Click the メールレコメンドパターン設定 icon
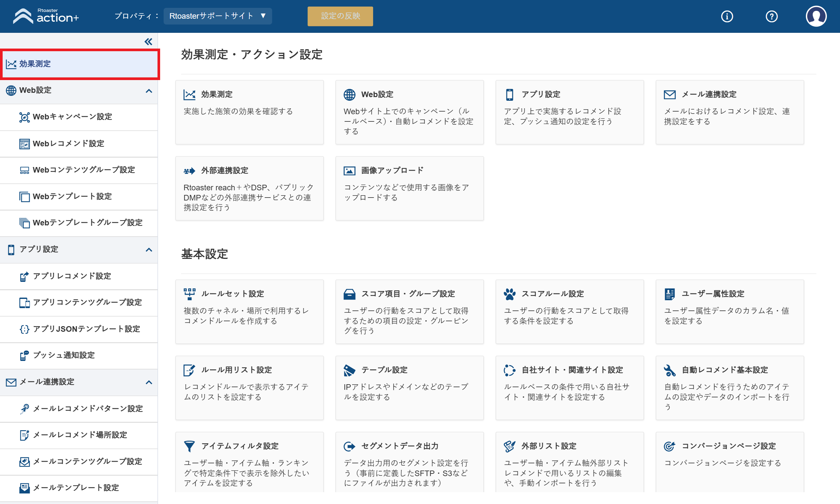Screen dimensions: 840x504 25,409
